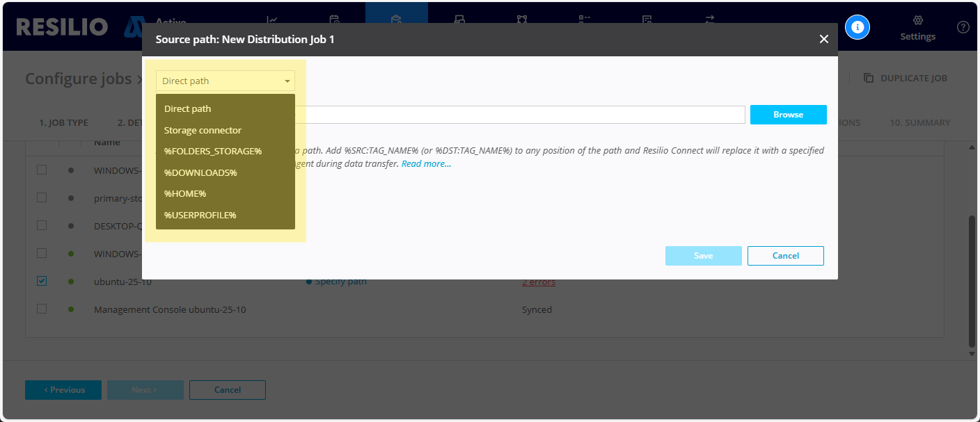980x422 pixels.
Task: Click the Resilio logo
Action: [x=63, y=27]
